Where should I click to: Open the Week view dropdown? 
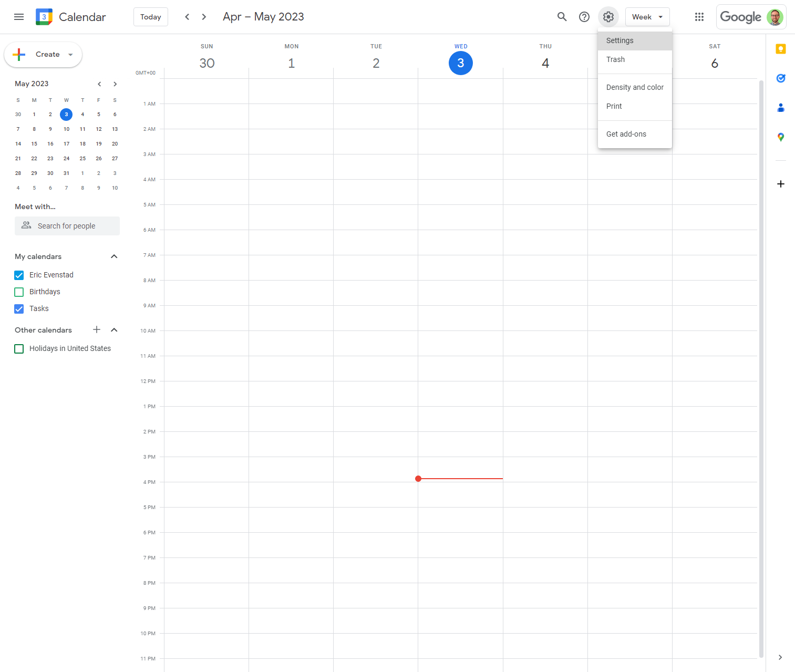pyautogui.click(x=647, y=17)
